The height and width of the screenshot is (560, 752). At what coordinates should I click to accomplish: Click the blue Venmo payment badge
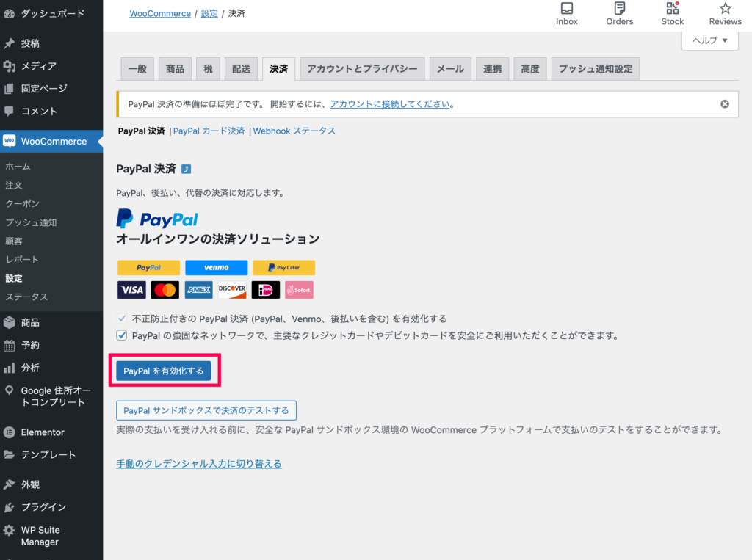click(x=217, y=268)
